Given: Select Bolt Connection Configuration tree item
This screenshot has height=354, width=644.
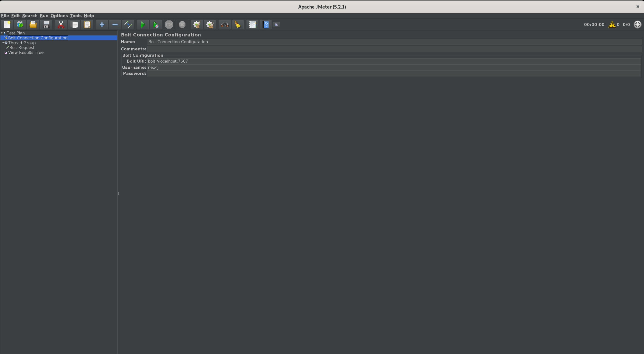Looking at the screenshot, I should [38, 38].
